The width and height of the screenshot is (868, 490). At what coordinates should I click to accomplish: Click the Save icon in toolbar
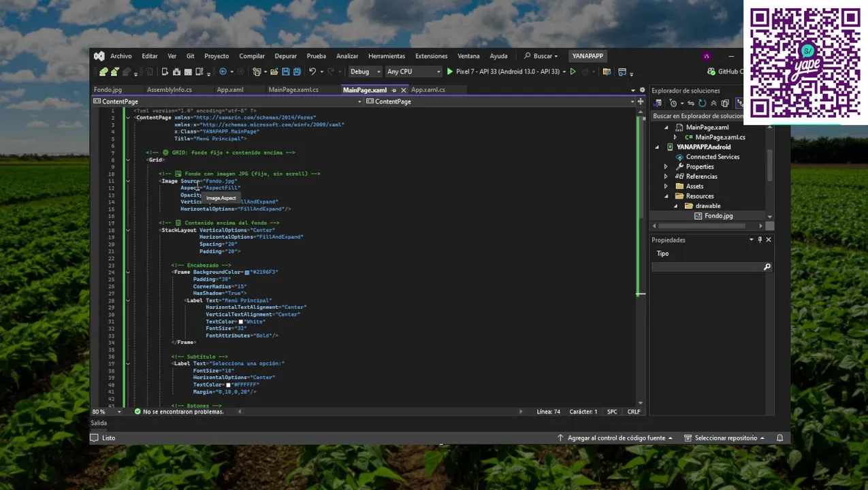pyautogui.click(x=286, y=71)
